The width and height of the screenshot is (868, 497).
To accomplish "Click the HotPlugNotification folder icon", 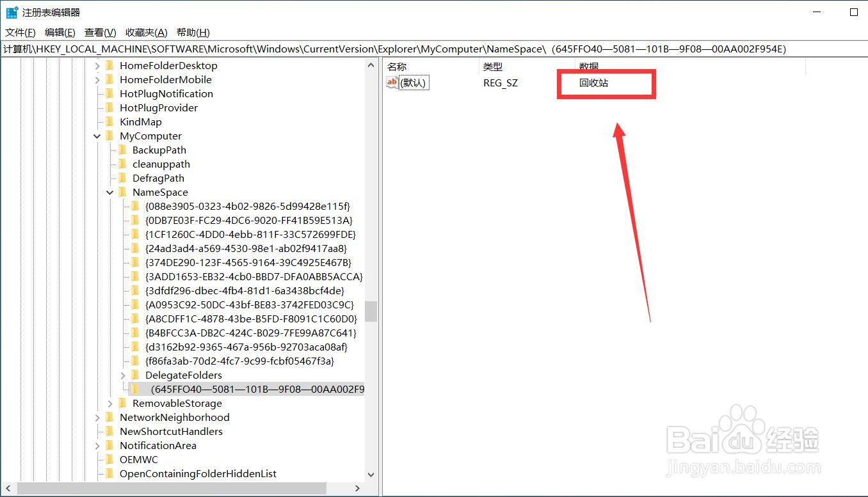I will [x=109, y=93].
